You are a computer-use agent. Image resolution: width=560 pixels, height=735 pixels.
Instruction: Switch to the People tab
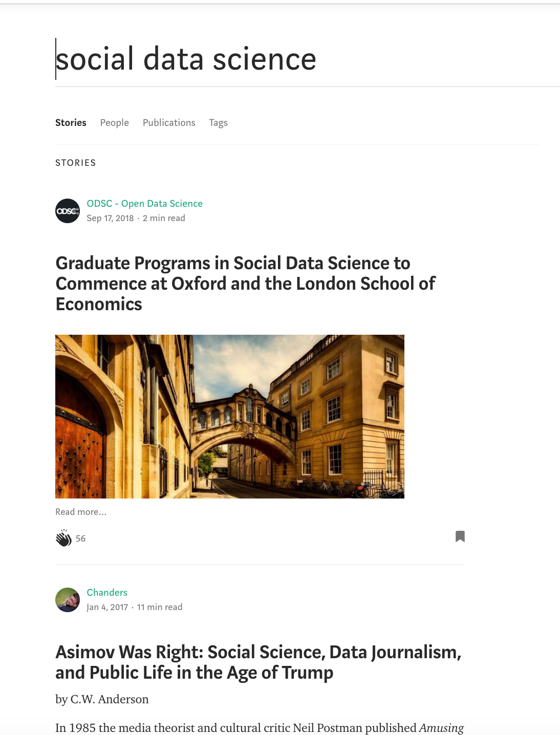tap(114, 123)
